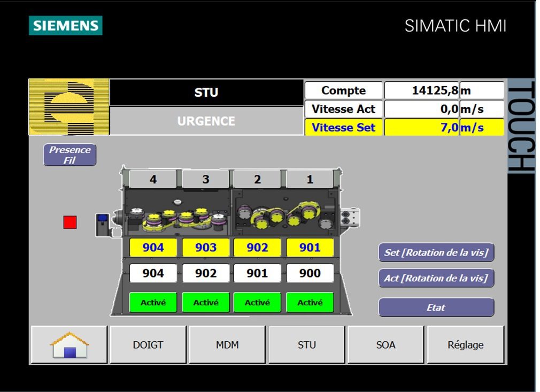
Task: Edit the yellow set value 903
Action: coord(206,247)
